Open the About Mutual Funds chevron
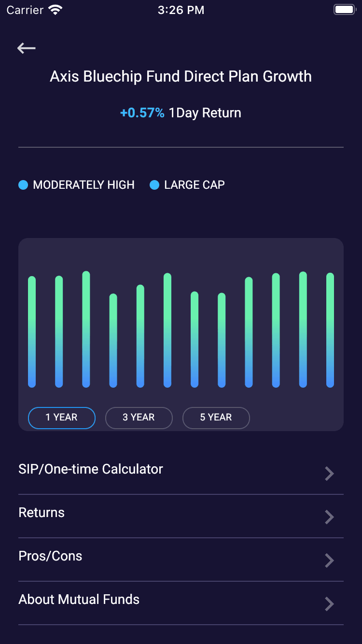 pos(330,604)
